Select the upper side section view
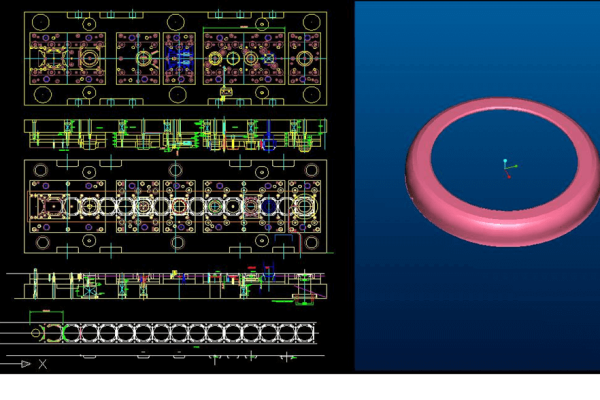 tap(176, 135)
